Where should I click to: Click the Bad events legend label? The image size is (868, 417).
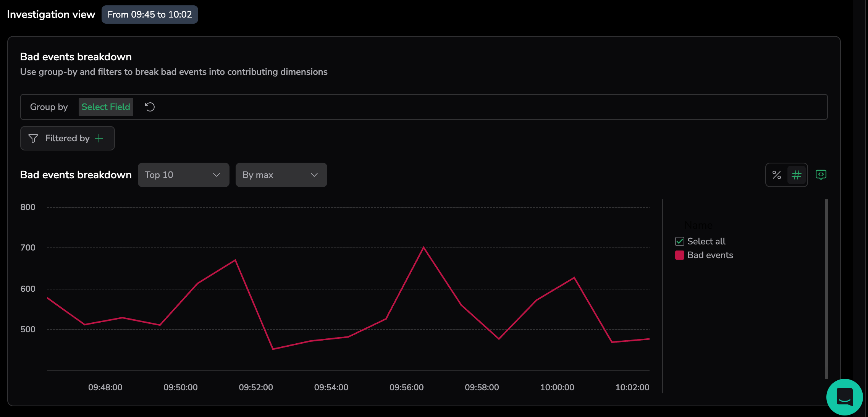(x=710, y=255)
